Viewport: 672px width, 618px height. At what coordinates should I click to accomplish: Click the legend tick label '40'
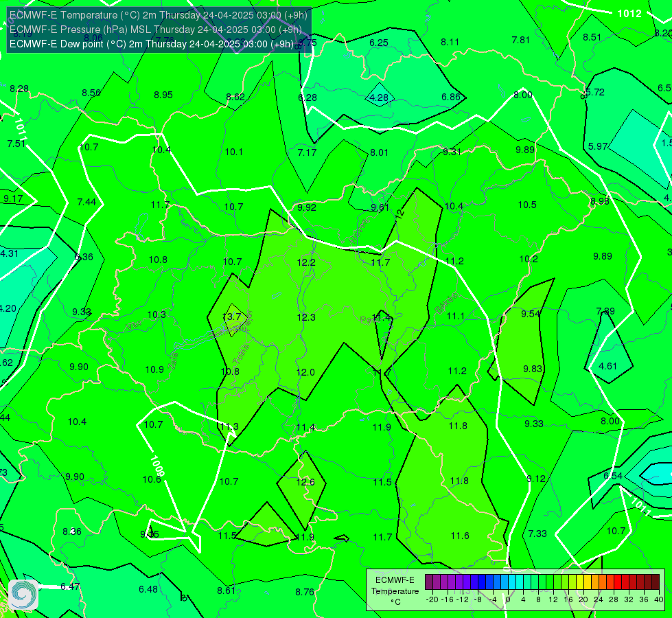[x=659, y=599]
